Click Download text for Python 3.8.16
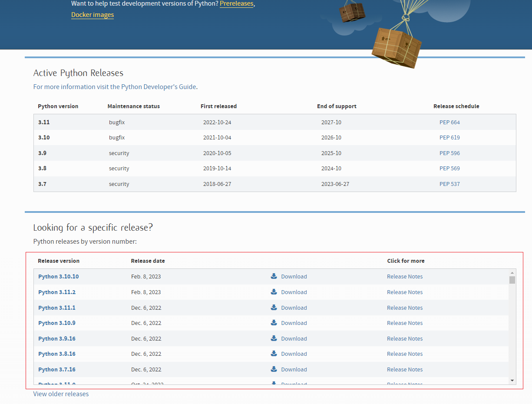 coord(294,354)
